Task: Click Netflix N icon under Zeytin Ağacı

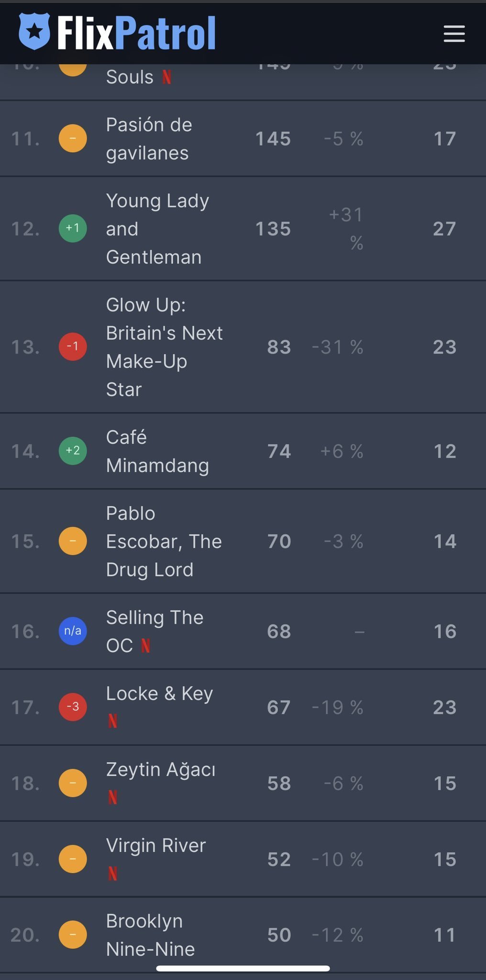Action: (x=113, y=797)
